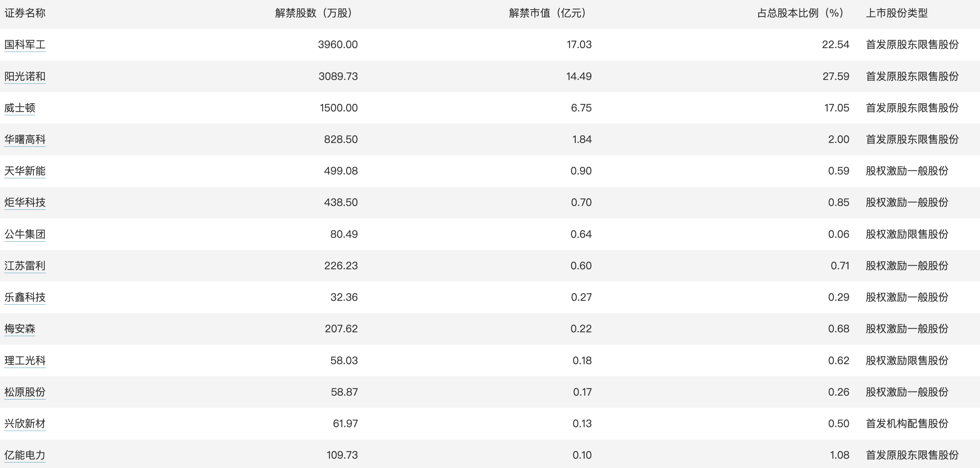Click the 证券名称 column header

[25, 13]
